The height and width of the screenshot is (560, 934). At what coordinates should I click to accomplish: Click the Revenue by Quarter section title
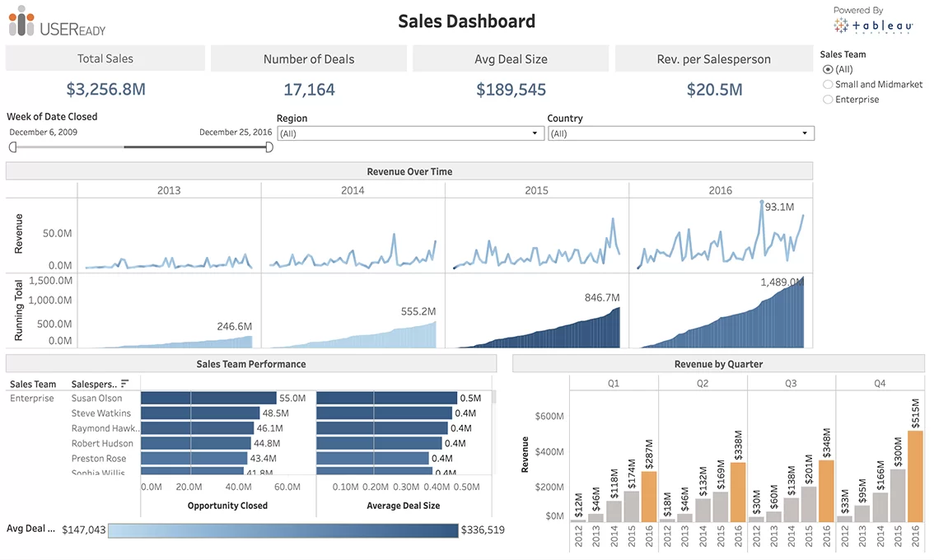click(718, 364)
